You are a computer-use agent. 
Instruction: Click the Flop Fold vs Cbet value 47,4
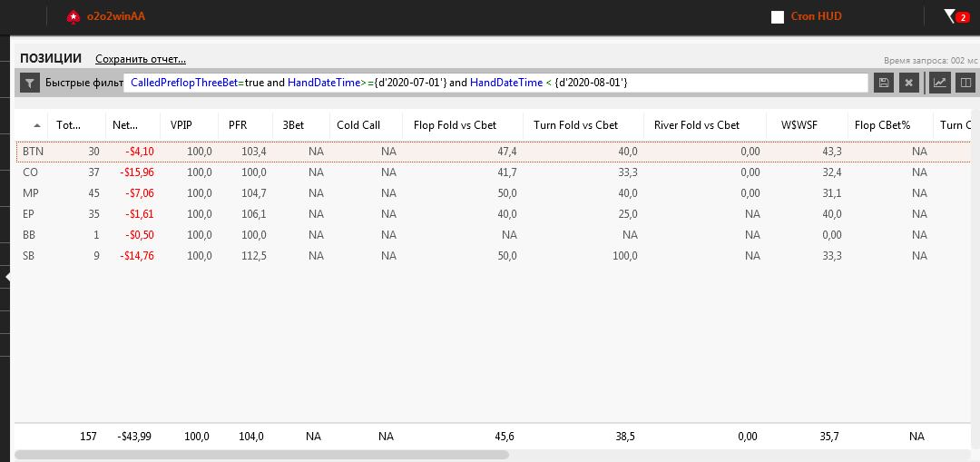(x=505, y=152)
